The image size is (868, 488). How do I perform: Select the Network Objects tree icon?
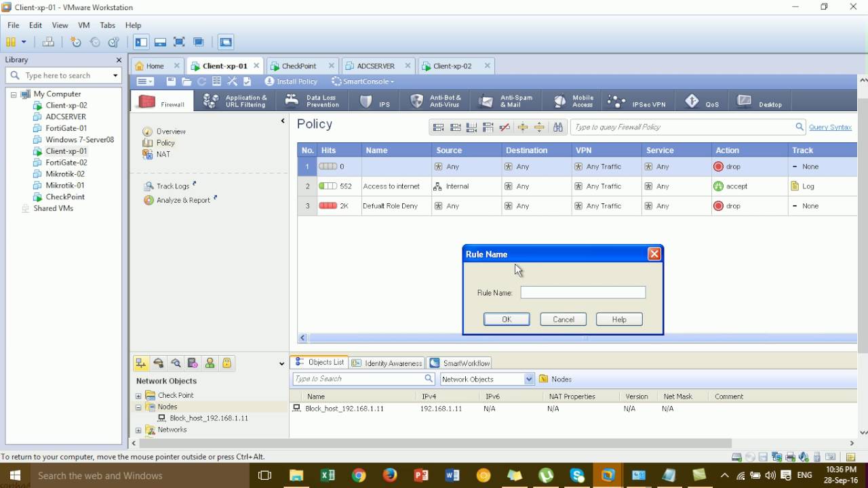click(141, 363)
